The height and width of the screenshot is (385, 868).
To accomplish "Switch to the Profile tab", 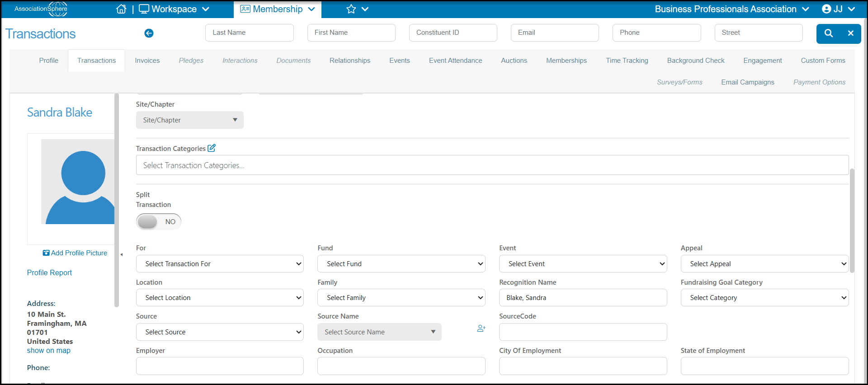I will (x=49, y=61).
